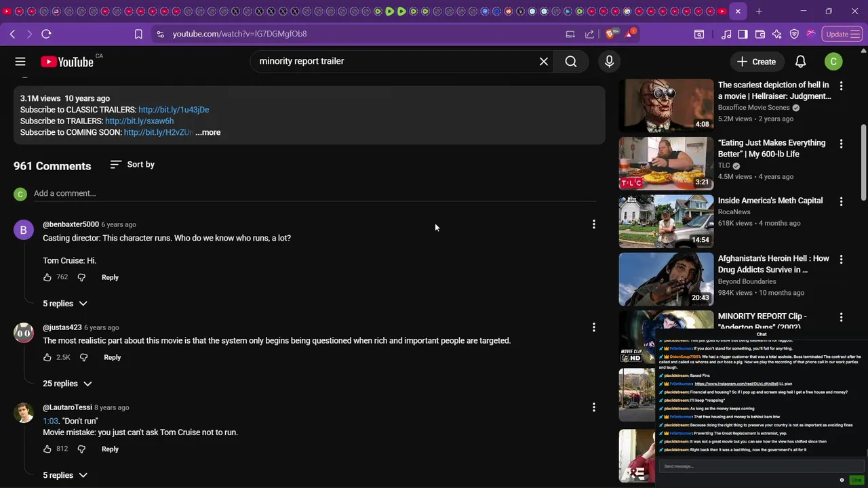Open Inside America's Meth Capital thumbnail

(666, 221)
